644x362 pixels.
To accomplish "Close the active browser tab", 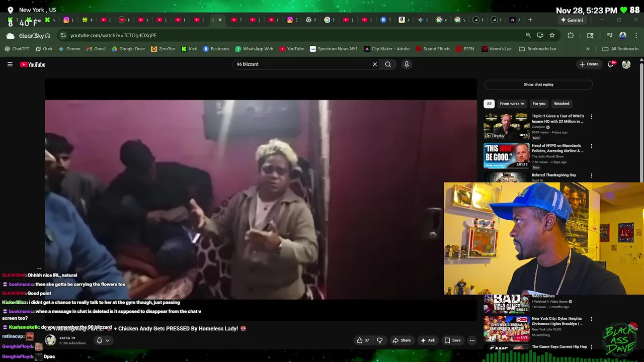I will 220,20.
